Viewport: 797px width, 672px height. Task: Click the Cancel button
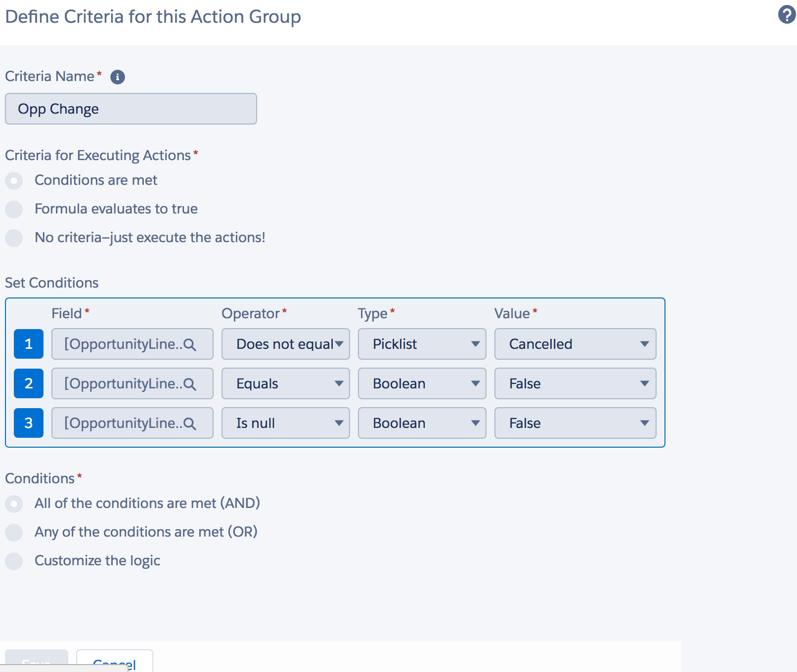point(115,663)
